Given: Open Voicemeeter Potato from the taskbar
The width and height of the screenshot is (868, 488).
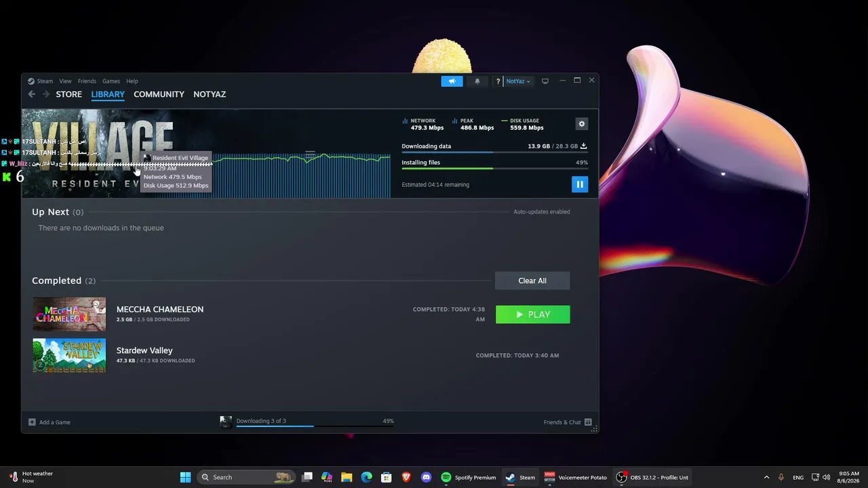Looking at the screenshot, I should click(576, 477).
